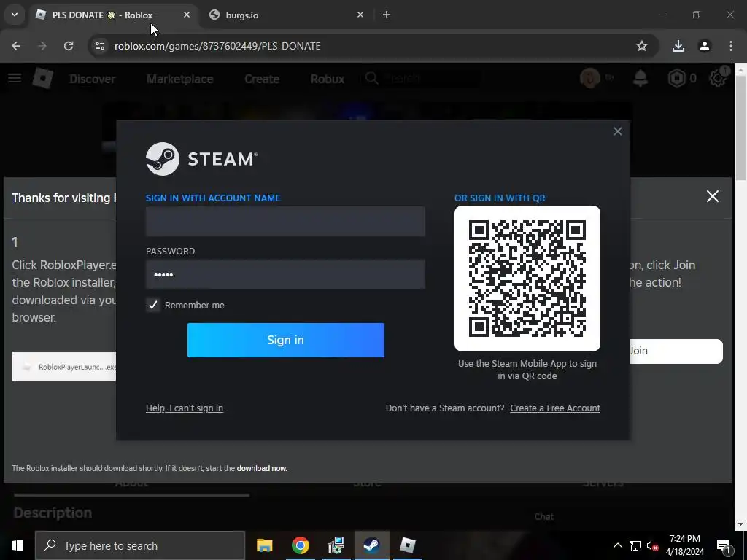Screen dimensions: 747x560
Task: Open Roblox settings gear
Action: [718, 78]
